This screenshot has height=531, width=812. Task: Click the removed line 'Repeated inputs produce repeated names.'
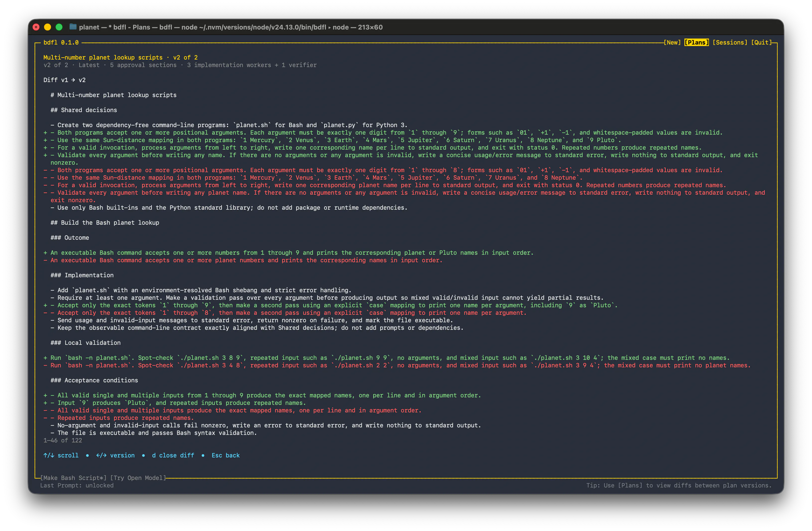(118, 418)
